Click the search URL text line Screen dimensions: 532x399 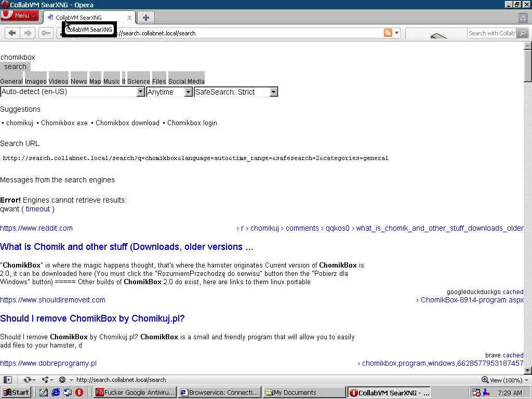pos(195,158)
